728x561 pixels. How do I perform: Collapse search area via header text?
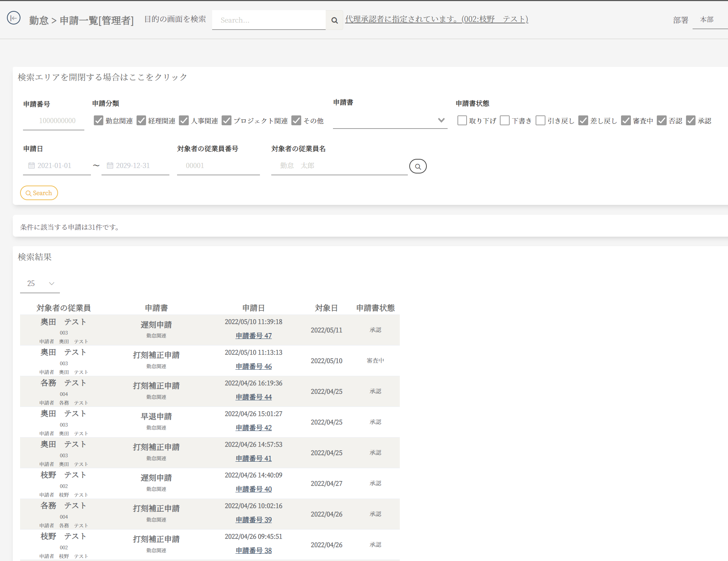(103, 77)
